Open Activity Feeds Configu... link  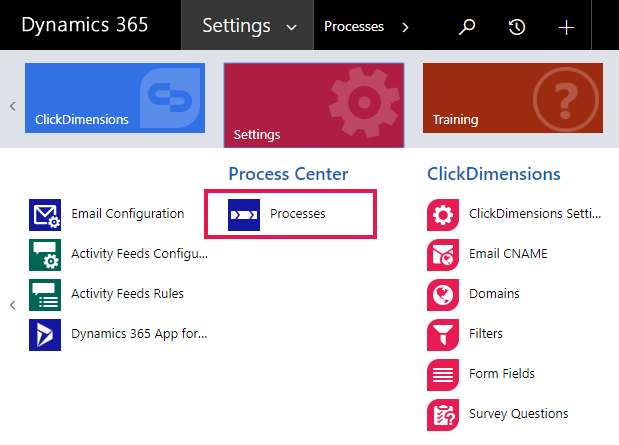139,253
